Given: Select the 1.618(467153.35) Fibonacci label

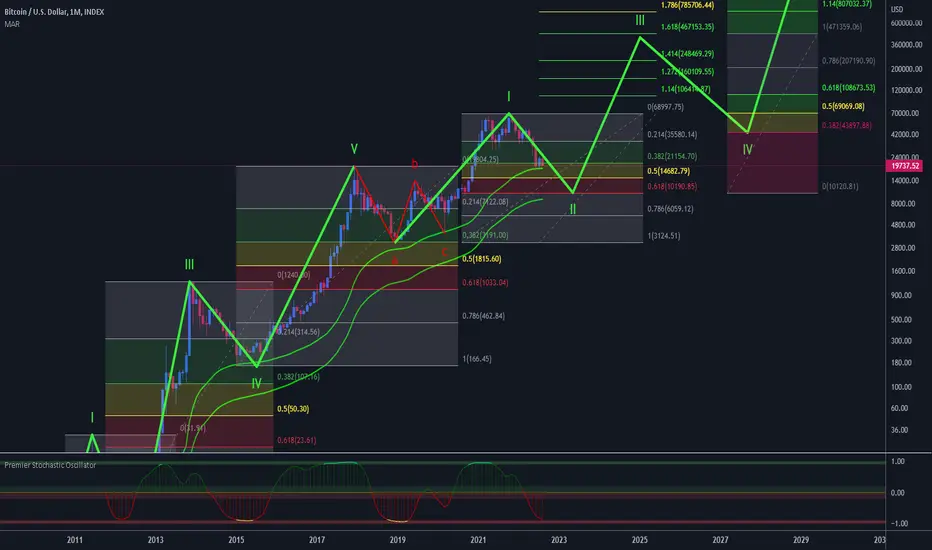Looking at the screenshot, I should 687,27.
